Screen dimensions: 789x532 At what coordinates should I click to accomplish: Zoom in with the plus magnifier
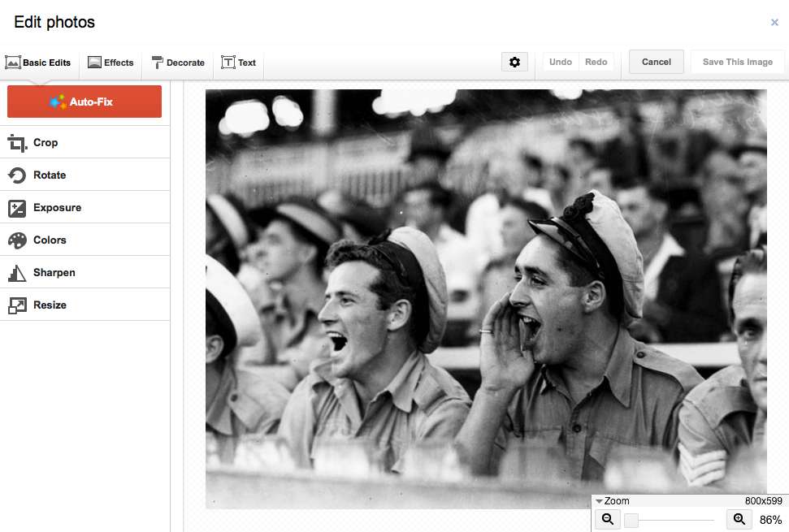coord(739,518)
